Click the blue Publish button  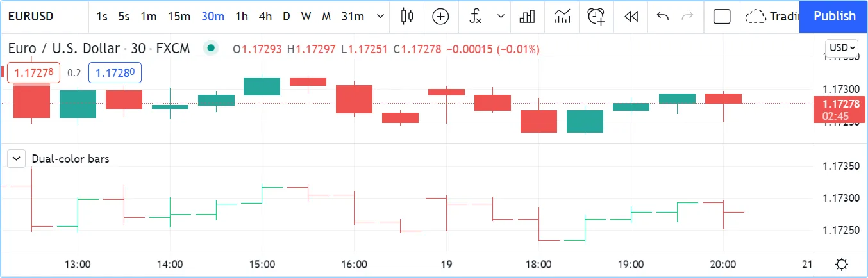(834, 17)
